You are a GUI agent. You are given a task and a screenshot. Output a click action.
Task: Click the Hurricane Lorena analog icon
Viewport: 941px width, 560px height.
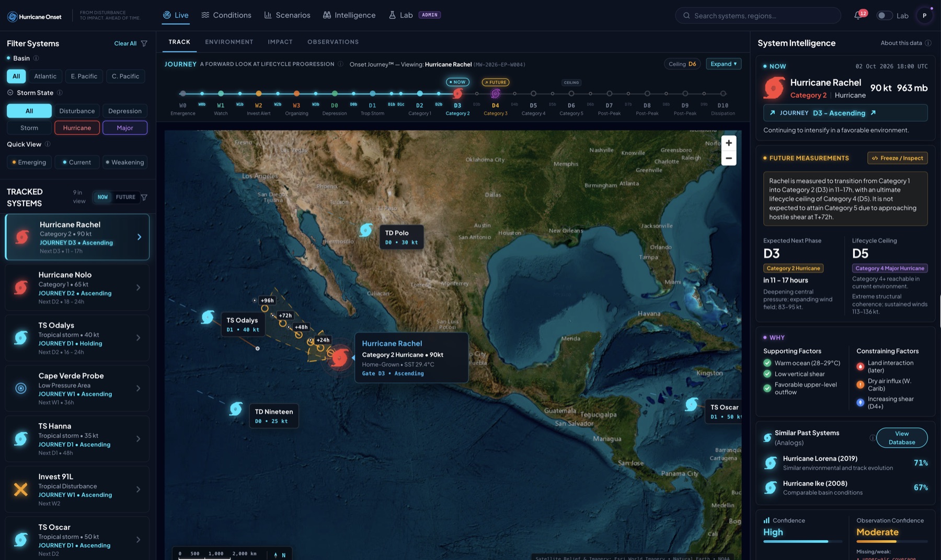[770, 463]
